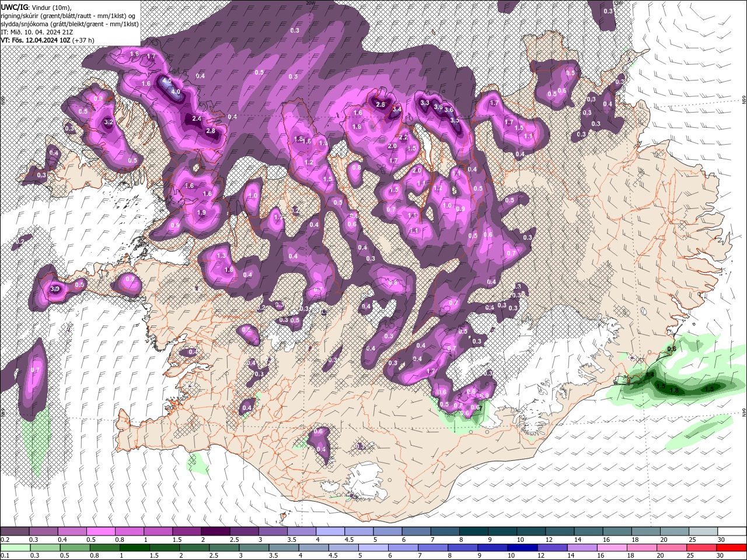
Task: Select the 'VT: Fös. 12.04.2024 10Z (+37 h)' line
Action: tap(48, 40)
